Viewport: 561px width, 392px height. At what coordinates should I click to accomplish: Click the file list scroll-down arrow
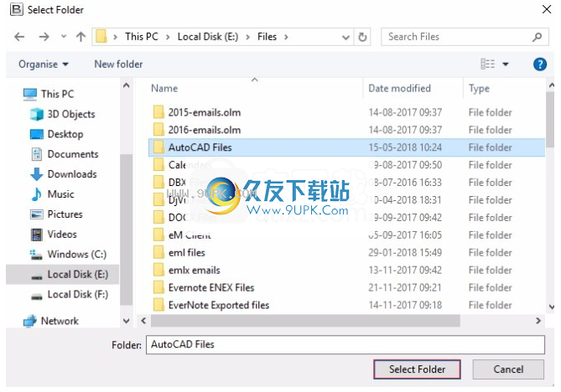pos(551,307)
